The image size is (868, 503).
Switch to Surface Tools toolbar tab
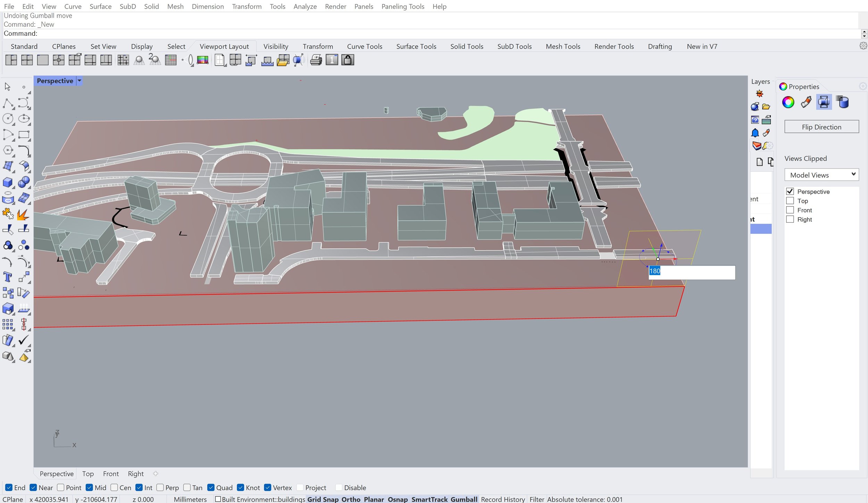click(x=416, y=46)
